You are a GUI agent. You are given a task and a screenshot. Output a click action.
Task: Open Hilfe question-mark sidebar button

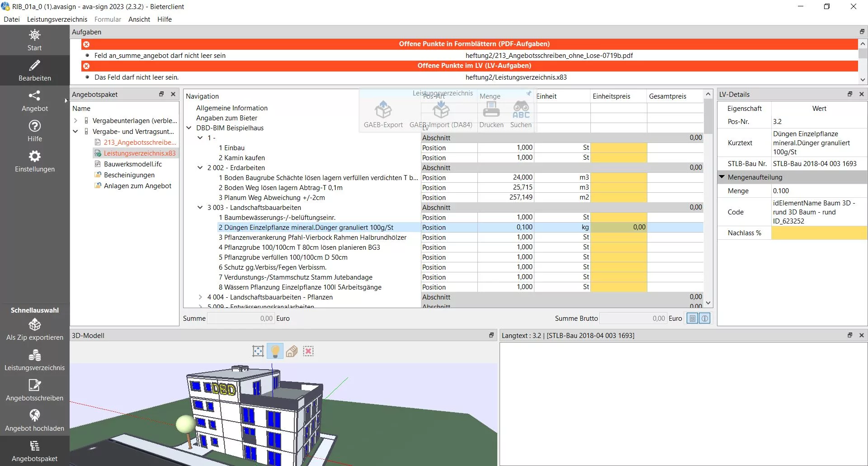(35, 131)
